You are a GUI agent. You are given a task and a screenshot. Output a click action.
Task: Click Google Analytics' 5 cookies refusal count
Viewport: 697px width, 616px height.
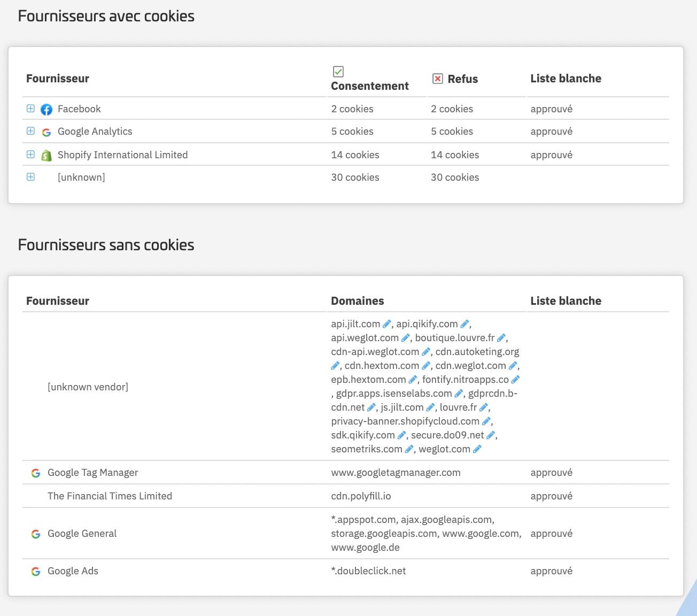pos(452,131)
